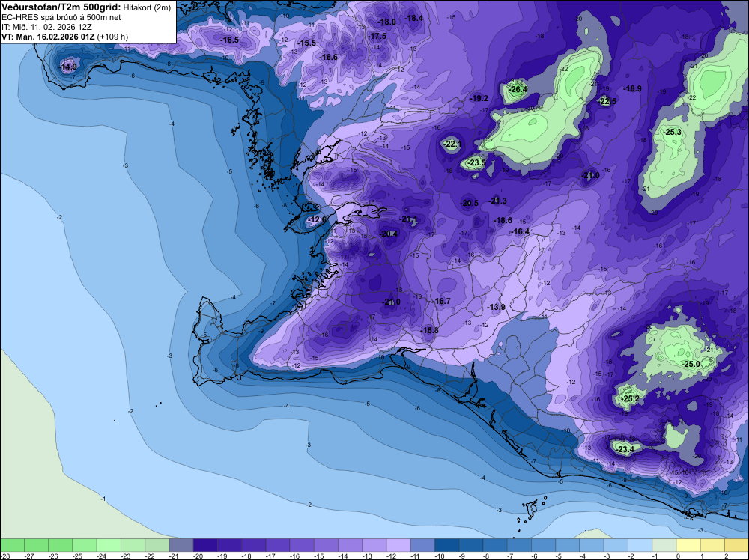Image resolution: width=749 pixels, height=560 pixels.
Task: Click the -16.5 temperature value
Action: (230, 40)
